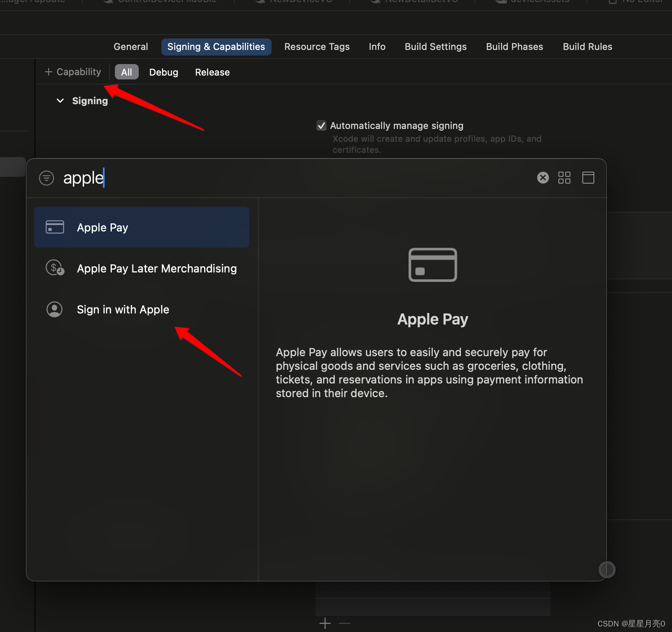Select Sign in with Apple capability
Image resolution: width=672 pixels, height=632 pixels.
pos(142,309)
